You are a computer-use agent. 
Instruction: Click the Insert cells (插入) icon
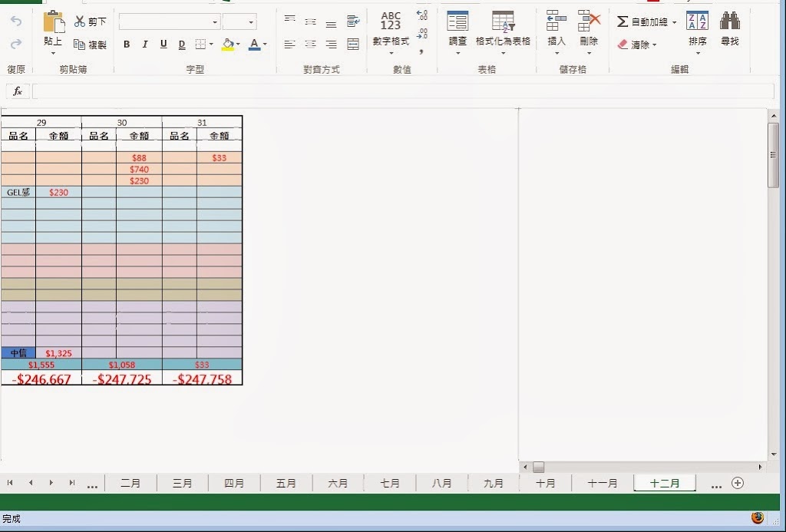tap(556, 21)
